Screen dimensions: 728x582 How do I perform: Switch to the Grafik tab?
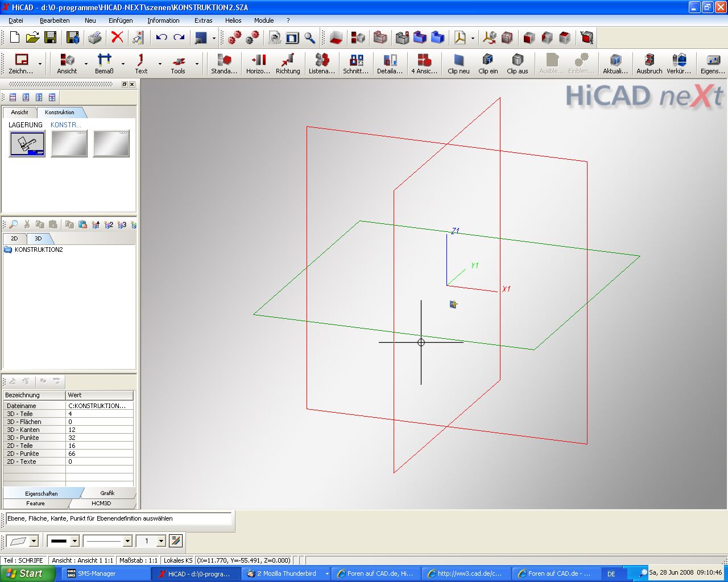[x=107, y=493]
